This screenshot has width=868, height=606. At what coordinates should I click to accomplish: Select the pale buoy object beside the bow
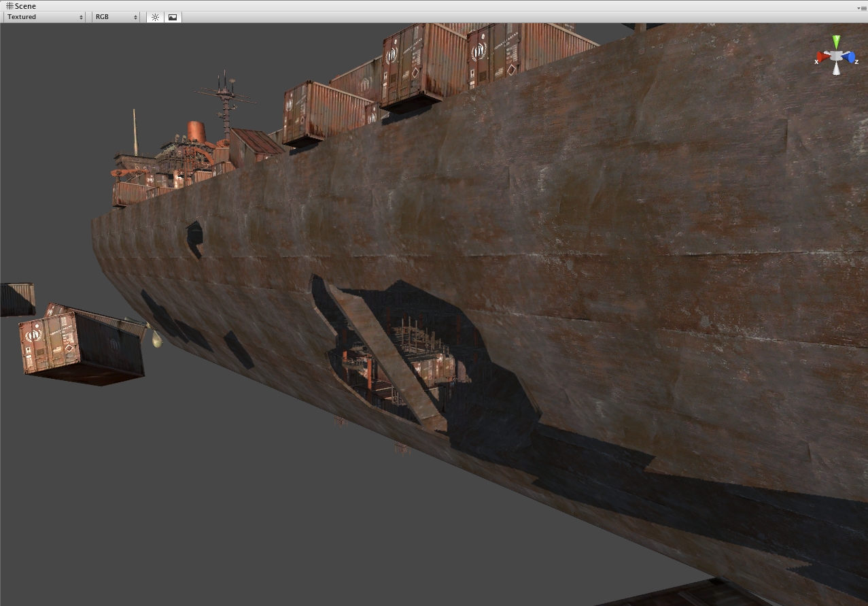[x=157, y=339]
